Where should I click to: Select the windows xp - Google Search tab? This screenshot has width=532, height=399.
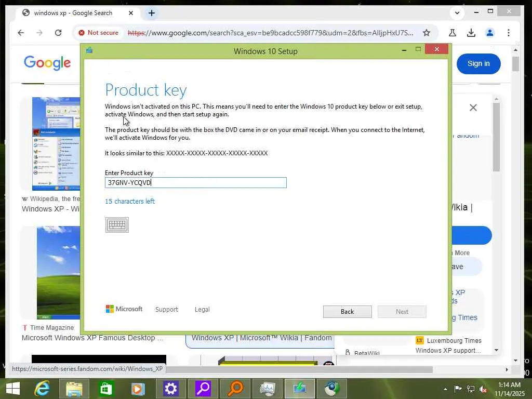[78, 13]
